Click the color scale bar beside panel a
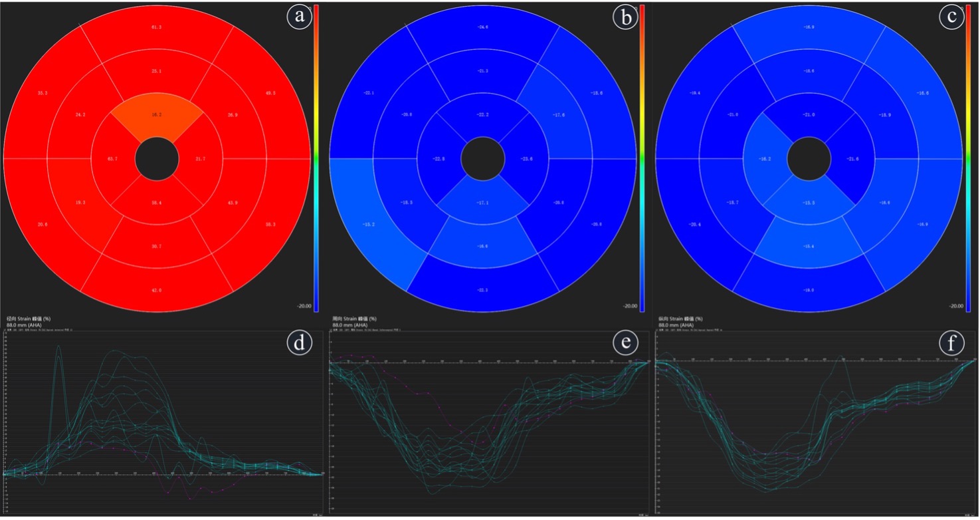 pos(316,156)
